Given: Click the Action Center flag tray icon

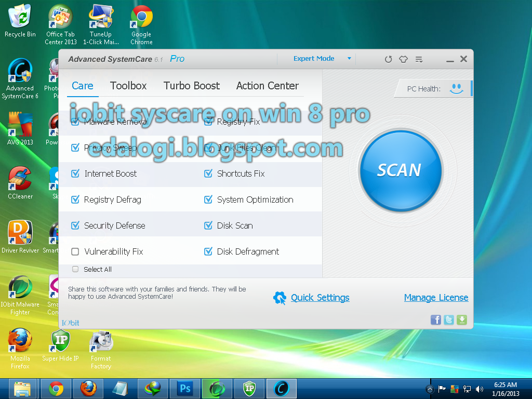Looking at the screenshot, I should (442, 389).
